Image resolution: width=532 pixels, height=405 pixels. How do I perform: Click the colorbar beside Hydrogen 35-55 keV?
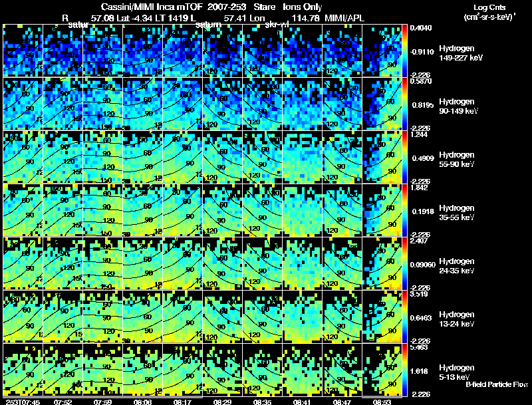[404, 210]
